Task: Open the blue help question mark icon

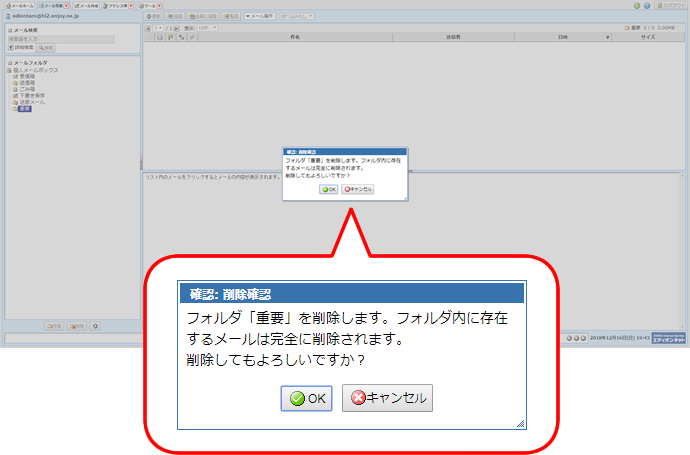Action: (x=647, y=6)
